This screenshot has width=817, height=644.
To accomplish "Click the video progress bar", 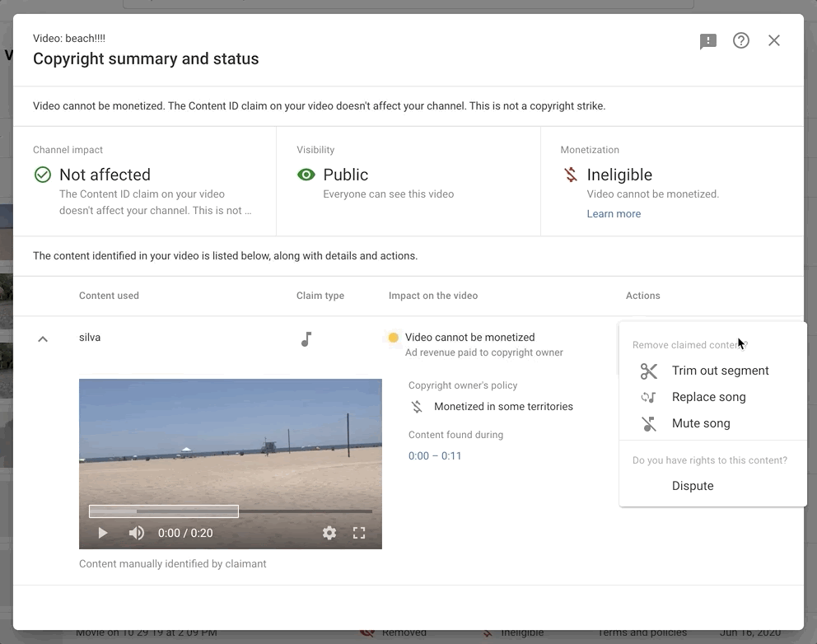I will 231,511.
